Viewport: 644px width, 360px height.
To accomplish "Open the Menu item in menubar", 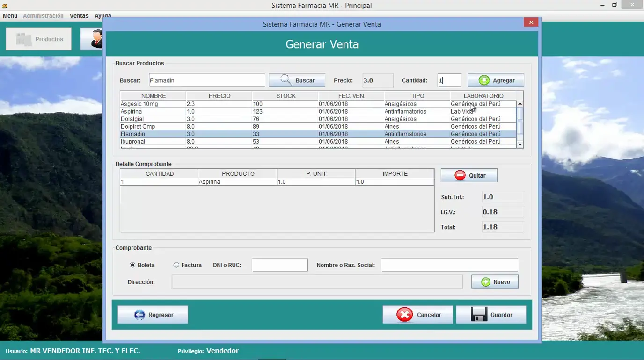I will coord(10,16).
